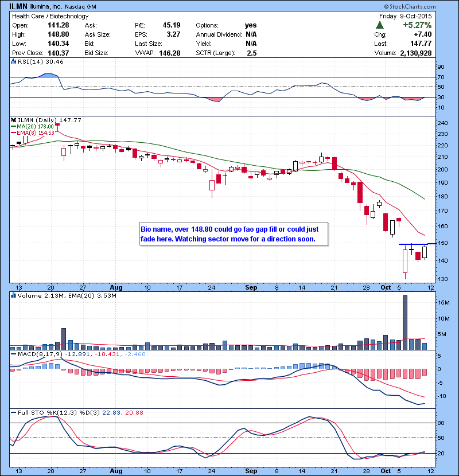The image size is (459, 476).
Task: Select the VWAP value 146.28
Action: click(169, 53)
